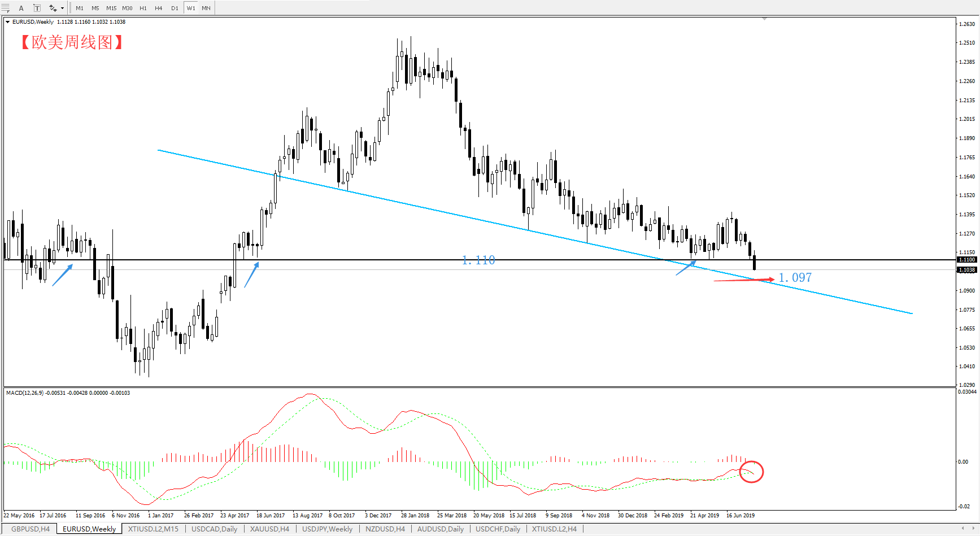Open the Arrows tool dropdown arrow
Screen dimensions: 980x536
62,8
